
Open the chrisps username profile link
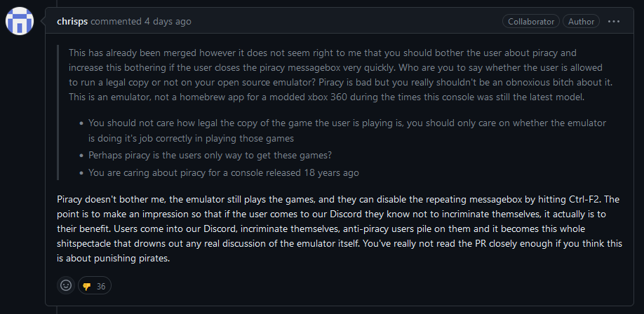pyautogui.click(x=73, y=22)
